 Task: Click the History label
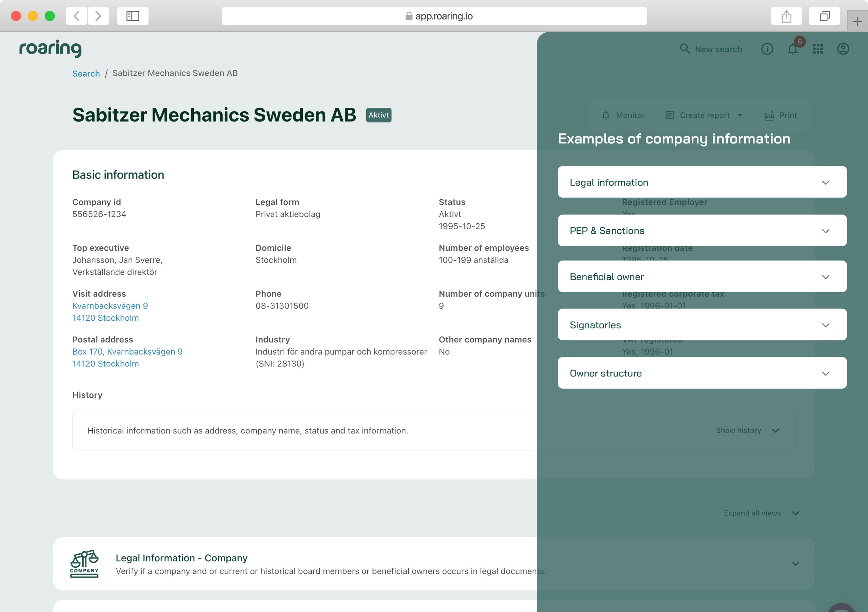(x=87, y=395)
